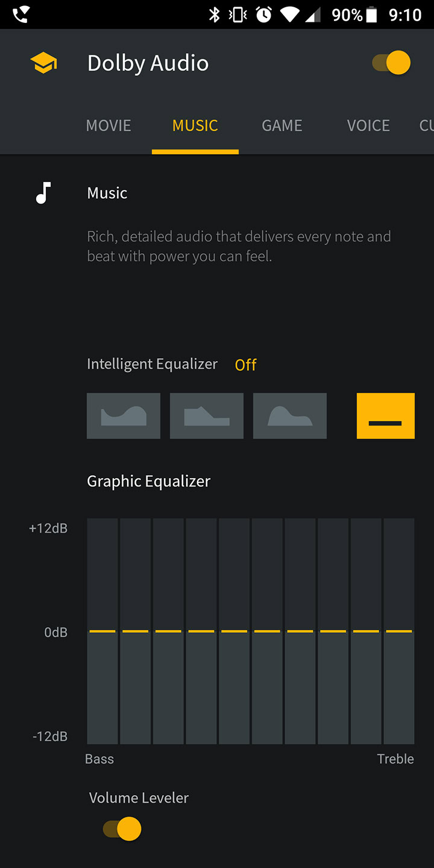Tap the partially visible Custom tab
This screenshot has height=868, width=434.
click(426, 125)
